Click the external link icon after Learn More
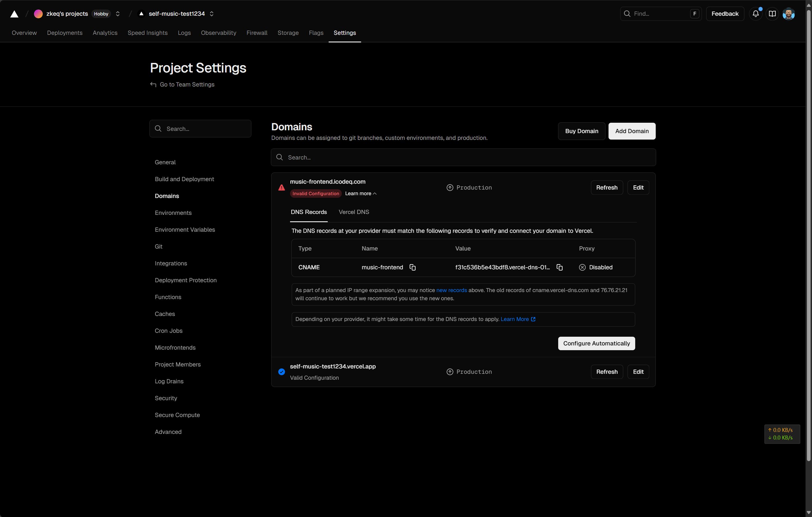 [533, 319]
